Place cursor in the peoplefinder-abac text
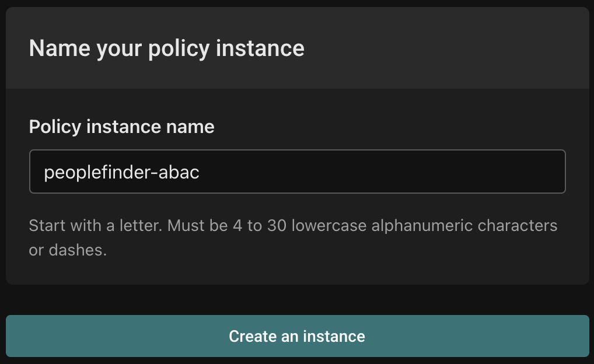Screen dimensions: 594x364 coord(121,172)
